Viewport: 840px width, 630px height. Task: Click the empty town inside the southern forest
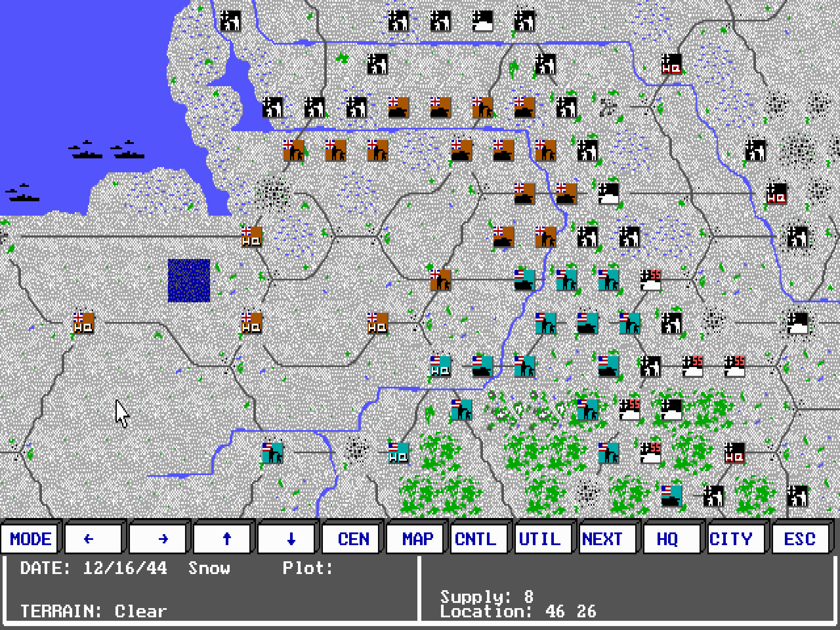588,494
